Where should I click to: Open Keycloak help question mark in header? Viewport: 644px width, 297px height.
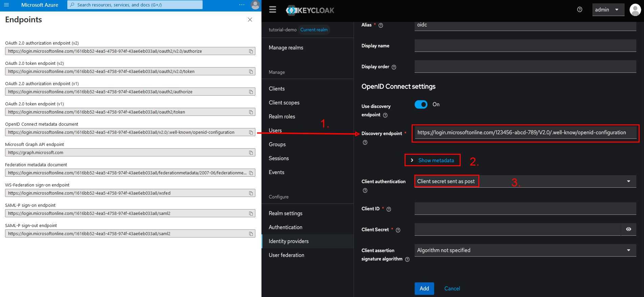[580, 9]
